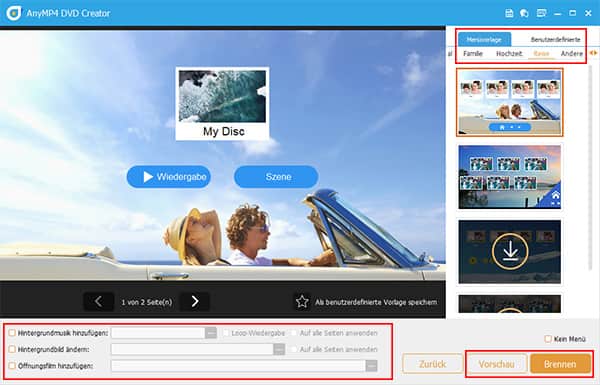Enable Hintergrundbild ändern checkbox
600x385 pixels.
[x=12, y=349]
